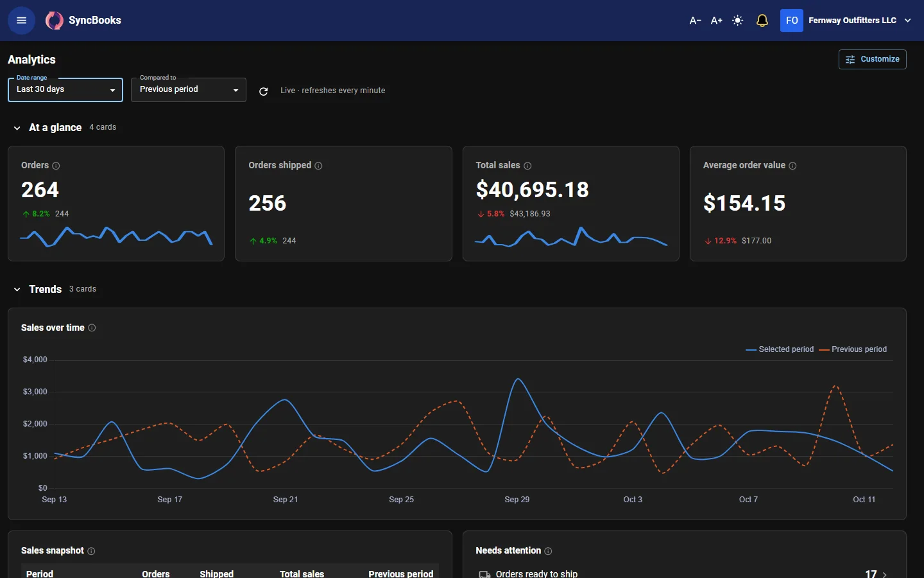Click the info icon next to Orders shipped

tap(318, 166)
